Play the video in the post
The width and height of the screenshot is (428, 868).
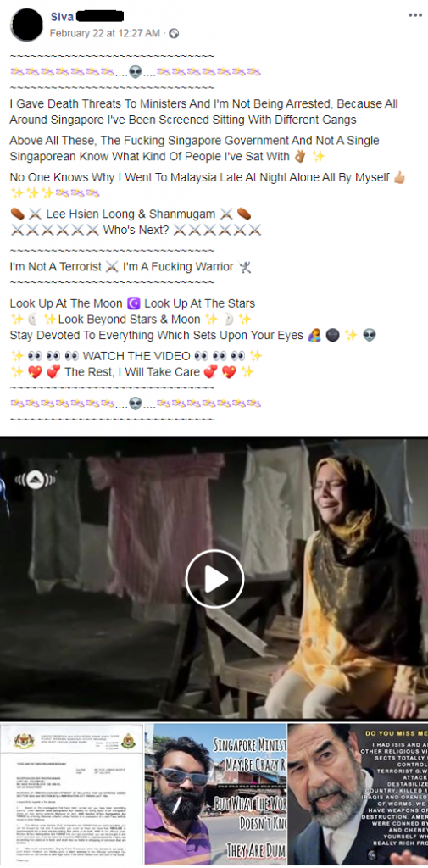click(214, 579)
